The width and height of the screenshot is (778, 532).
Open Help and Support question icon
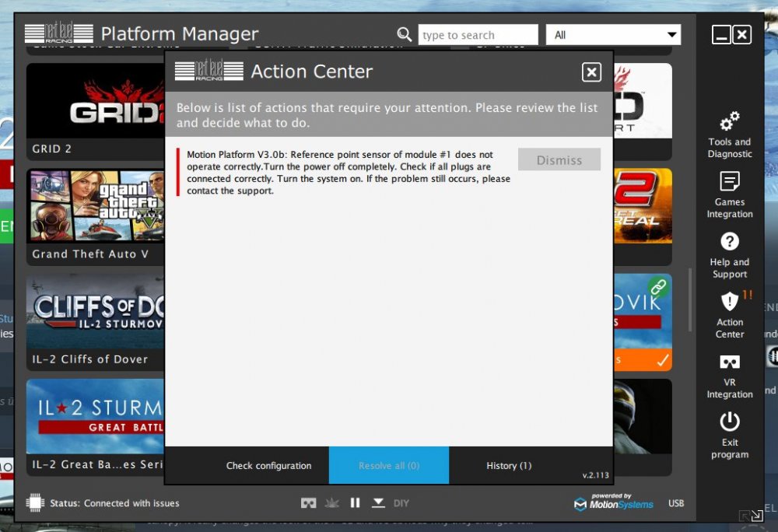730,241
